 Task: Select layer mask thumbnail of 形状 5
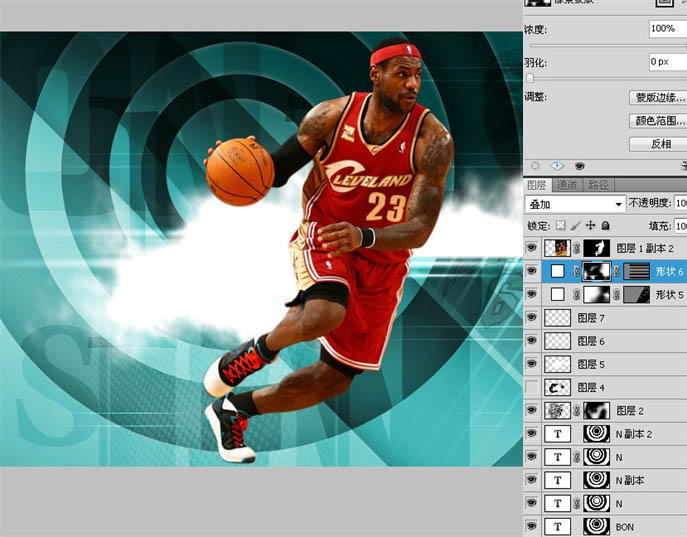pos(596,295)
